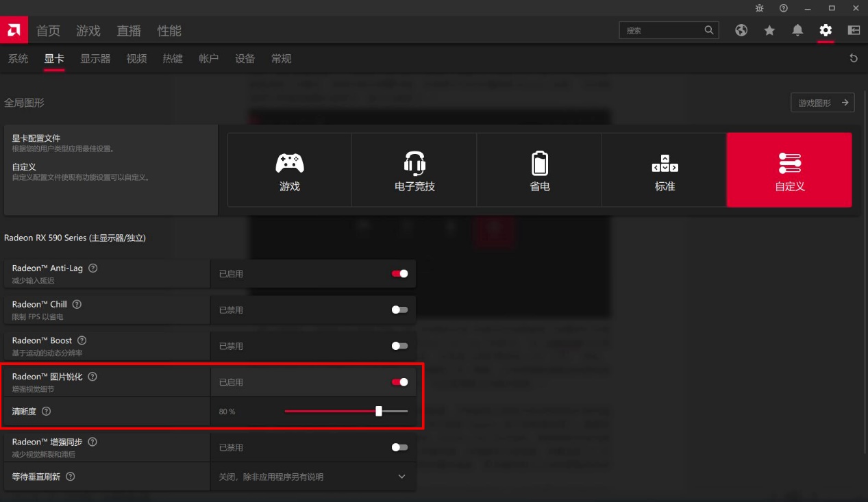868x502 pixels.
Task: Open the 性能 tab
Action: 169,31
